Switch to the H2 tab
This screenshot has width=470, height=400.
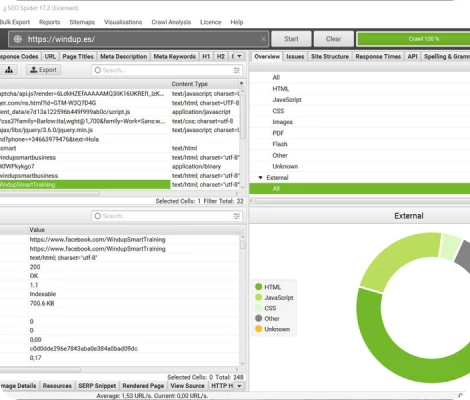coord(221,56)
